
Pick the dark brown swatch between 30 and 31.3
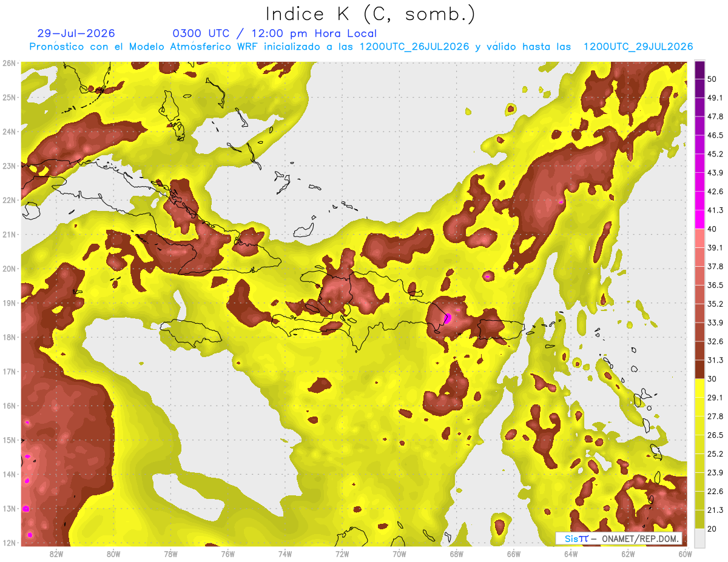click(x=699, y=369)
